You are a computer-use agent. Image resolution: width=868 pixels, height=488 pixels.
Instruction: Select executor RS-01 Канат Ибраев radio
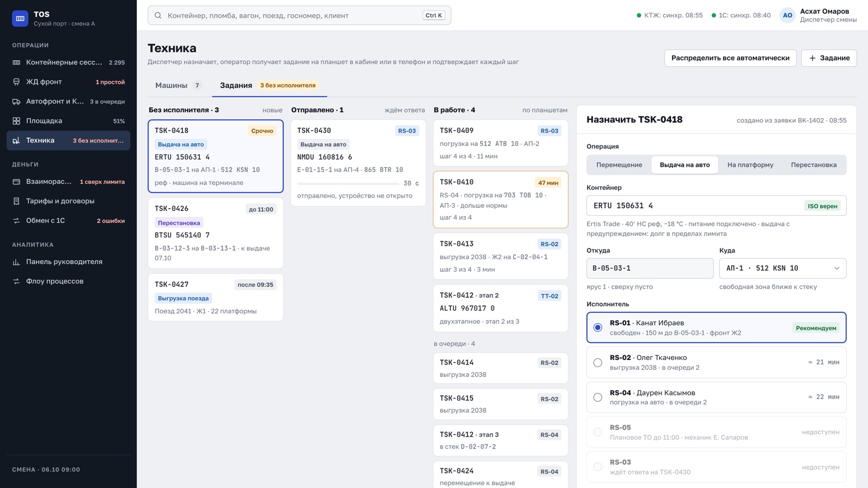click(598, 328)
